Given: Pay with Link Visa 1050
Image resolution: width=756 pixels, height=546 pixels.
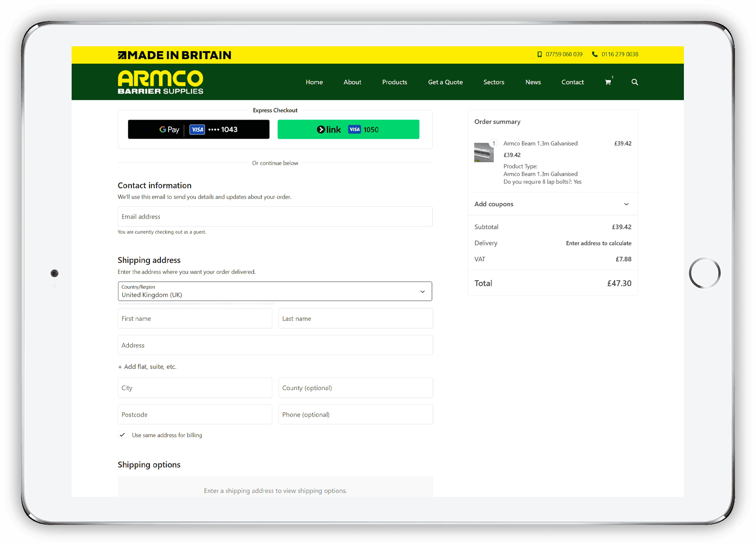Looking at the screenshot, I should click(x=348, y=129).
